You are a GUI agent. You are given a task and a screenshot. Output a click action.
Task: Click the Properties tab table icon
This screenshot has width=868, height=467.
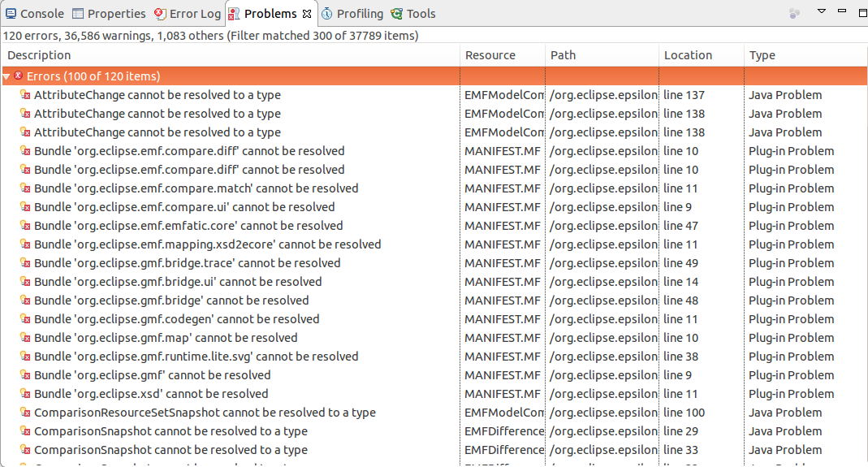point(78,14)
